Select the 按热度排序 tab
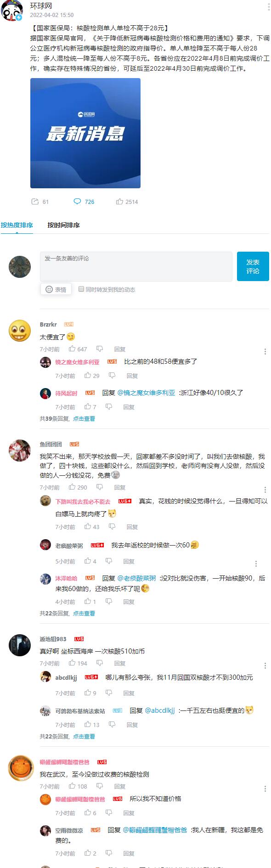Image resolution: width=271 pixels, height=868 pixels. (17, 225)
